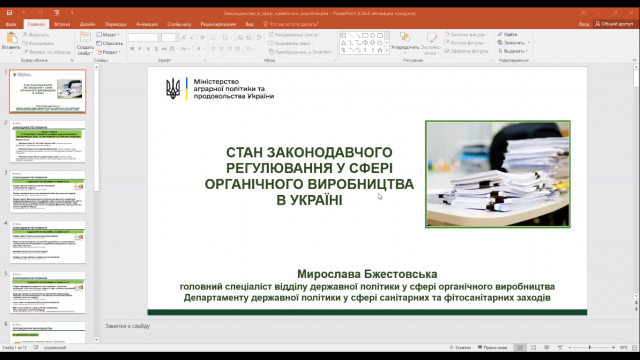Toggle normal view button in status bar
640x360 pixels.
coord(520,347)
